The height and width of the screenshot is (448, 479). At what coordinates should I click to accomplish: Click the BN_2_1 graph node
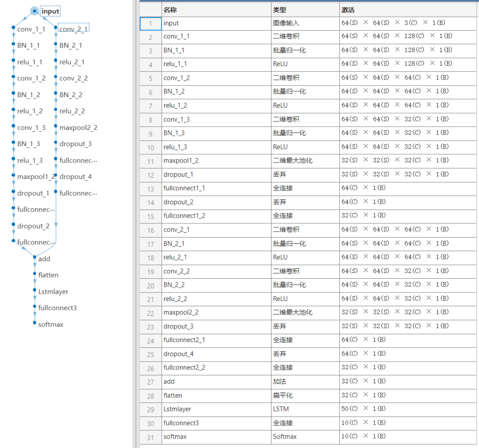click(71, 46)
